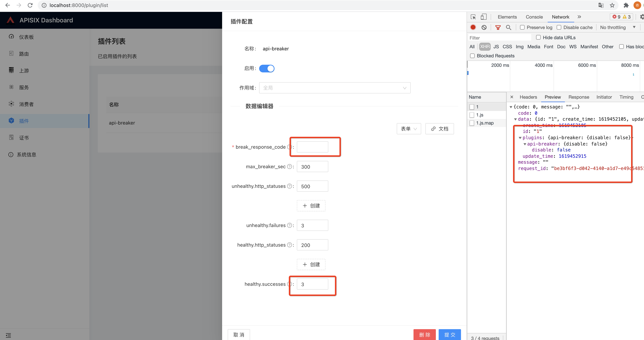
Task: Click the record network log icon
Action: pos(473,27)
